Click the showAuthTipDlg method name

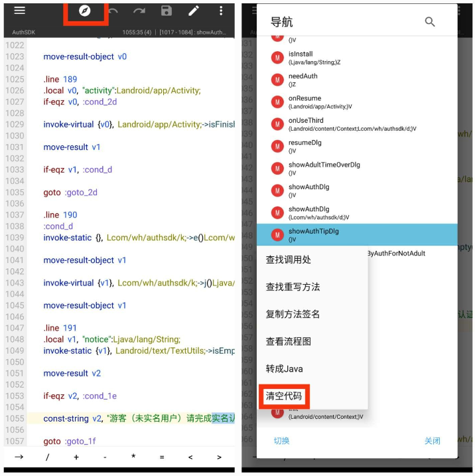click(x=313, y=231)
